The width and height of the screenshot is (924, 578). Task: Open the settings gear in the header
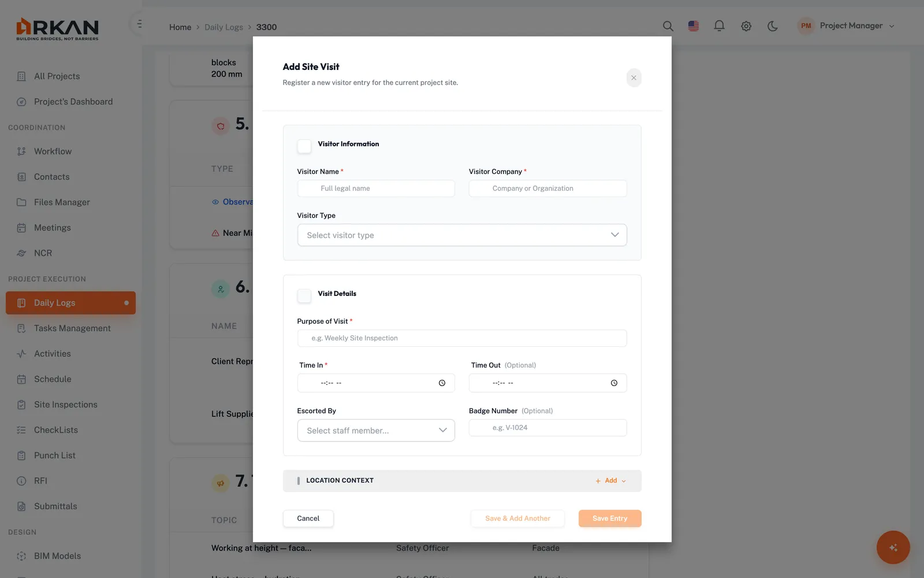(746, 26)
